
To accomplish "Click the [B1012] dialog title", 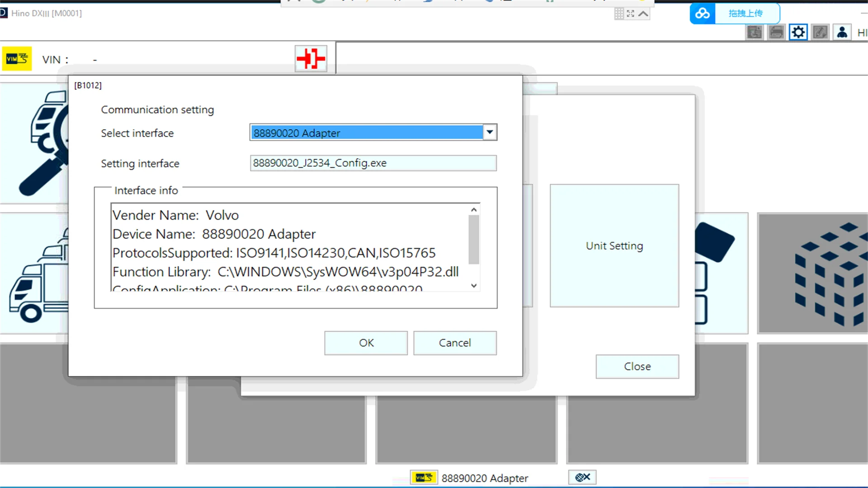I will pyautogui.click(x=88, y=85).
